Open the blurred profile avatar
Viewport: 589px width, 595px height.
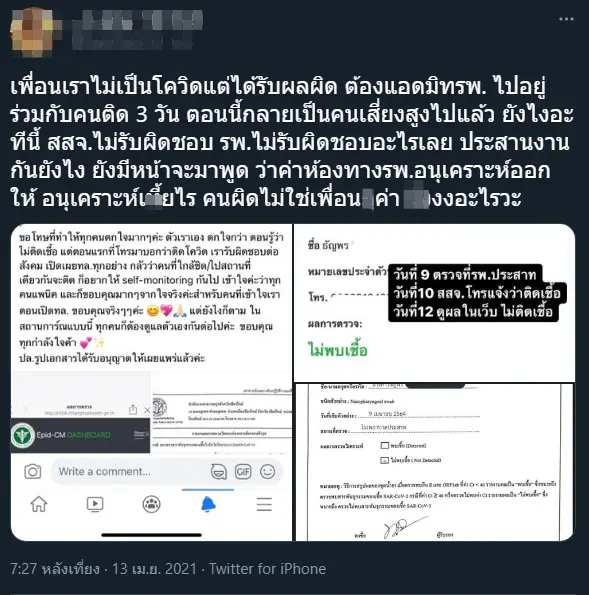pos(33,30)
